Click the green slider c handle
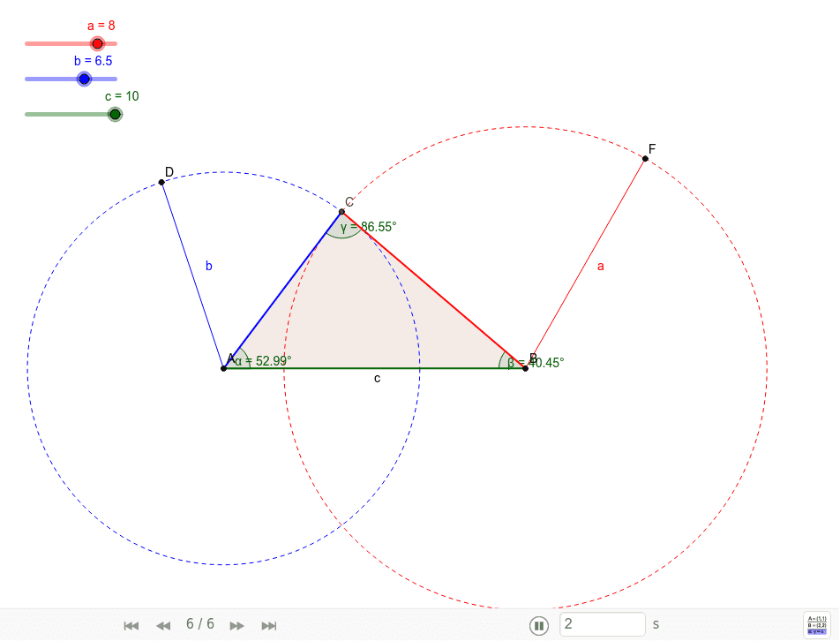 116,114
